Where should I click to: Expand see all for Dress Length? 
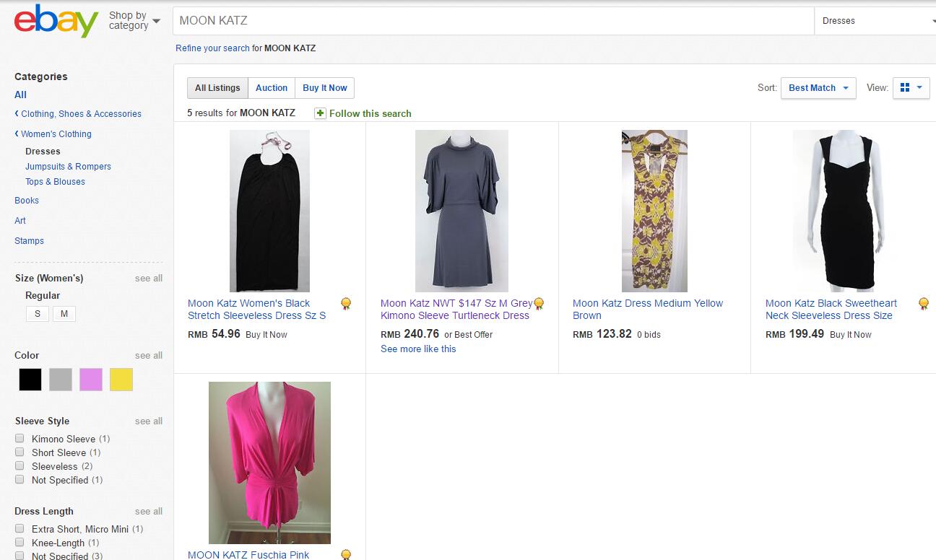(149, 512)
